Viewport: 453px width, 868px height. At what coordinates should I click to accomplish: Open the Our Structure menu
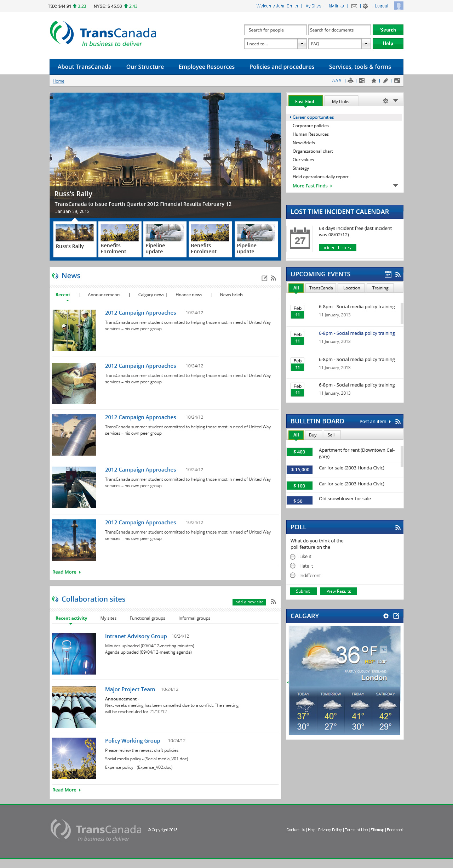pyautogui.click(x=145, y=67)
